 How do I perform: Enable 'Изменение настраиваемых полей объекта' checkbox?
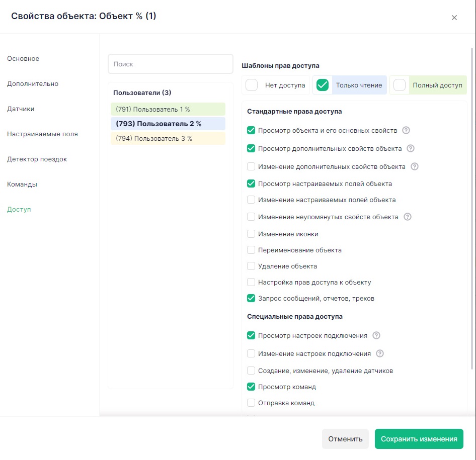coord(251,200)
